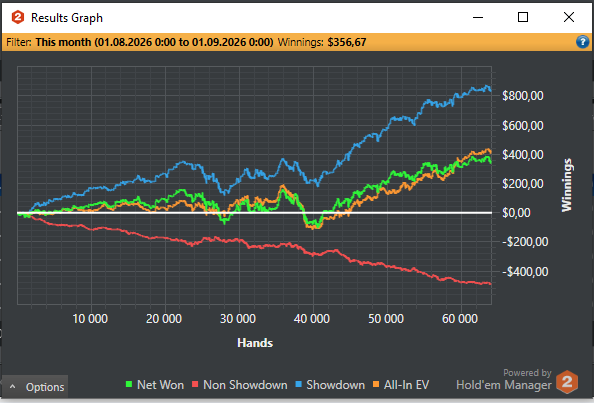
Task: Click the Winnings $356,67 value
Action: (x=347, y=42)
